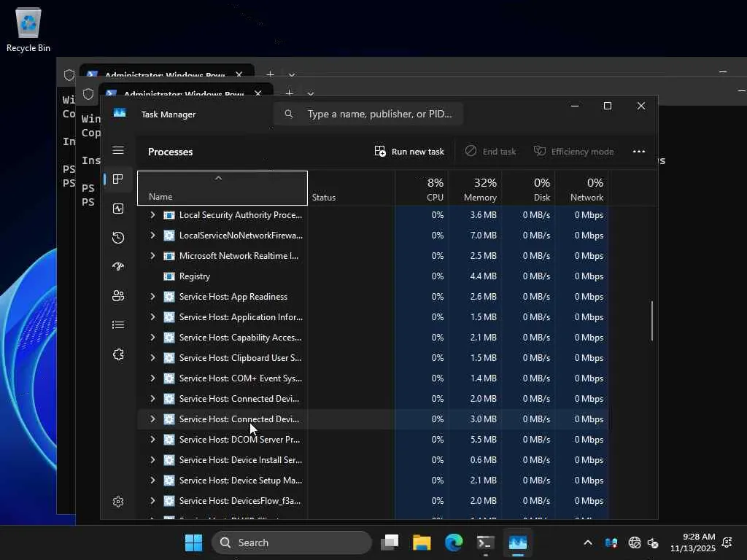This screenshot has height=560, width=747.
Task: Open Task Manager settings gear
Action: (x=118, y=502)
